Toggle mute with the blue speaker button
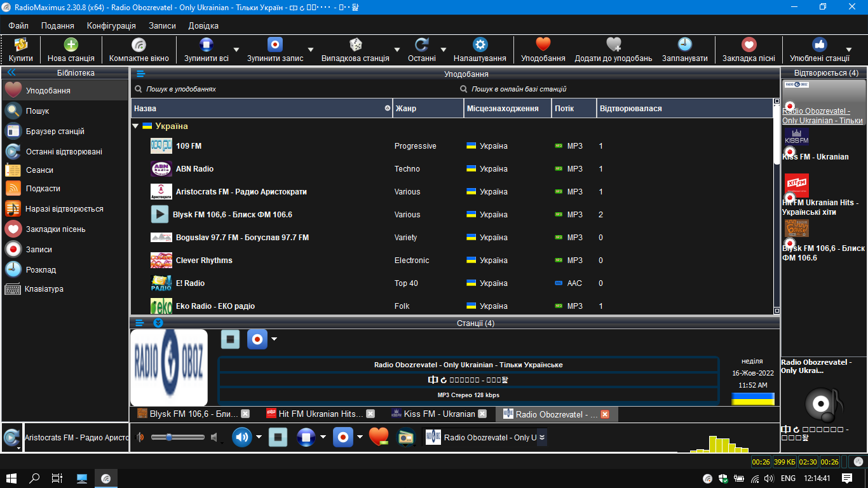Screen dimensions: 868x488 242,437
